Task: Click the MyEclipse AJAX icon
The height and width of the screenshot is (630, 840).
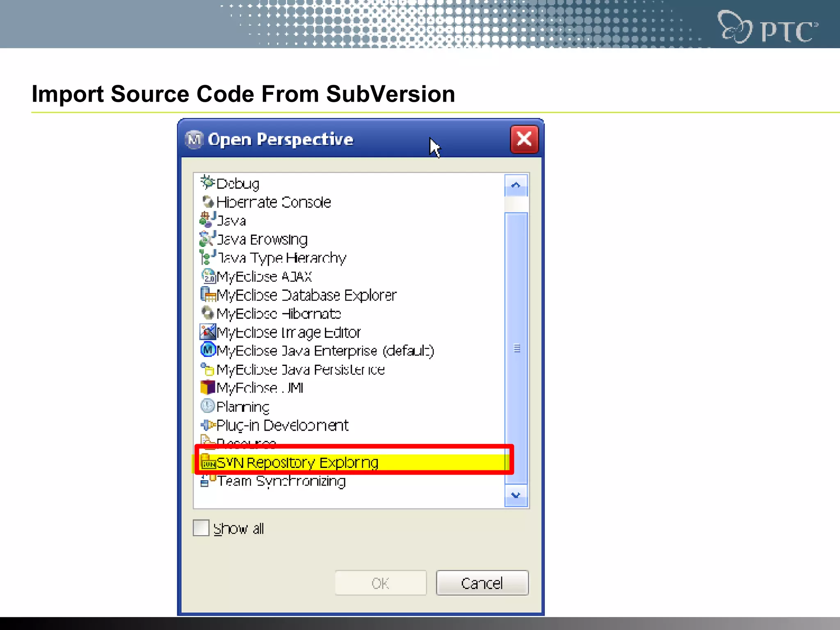Action: [208, 276]
